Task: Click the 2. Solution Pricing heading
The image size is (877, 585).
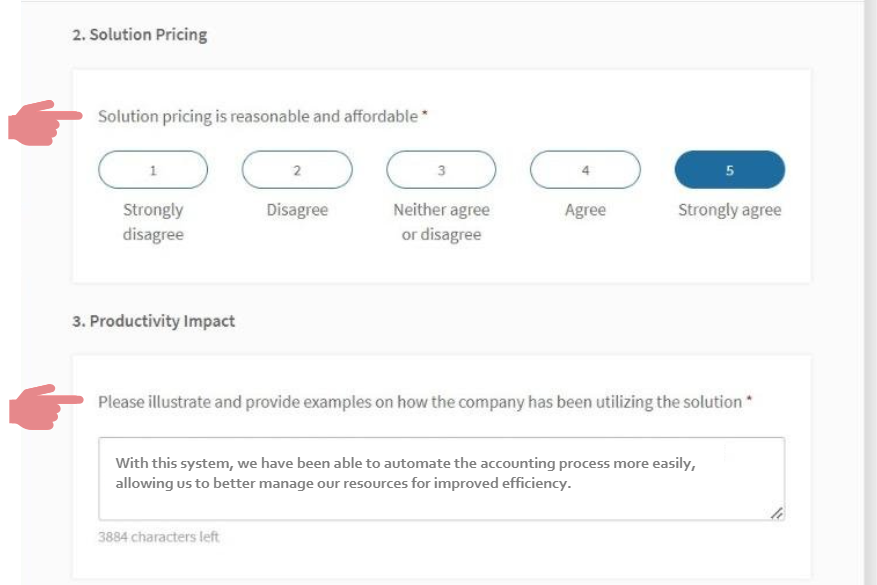Action: (139, 35)
